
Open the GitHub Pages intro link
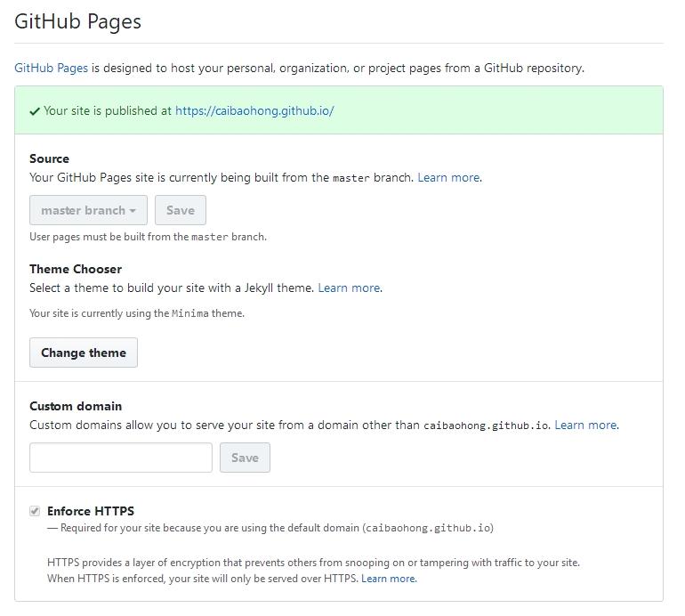coord(51,69)
